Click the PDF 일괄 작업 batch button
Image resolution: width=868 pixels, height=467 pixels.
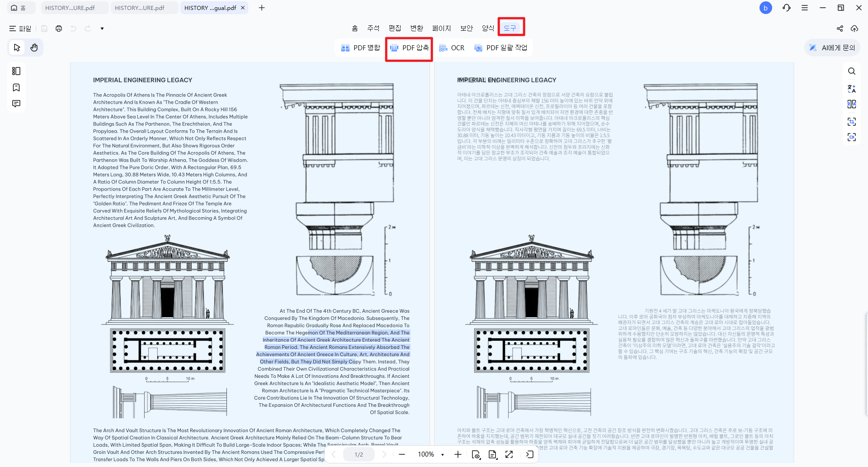[500, 48]
